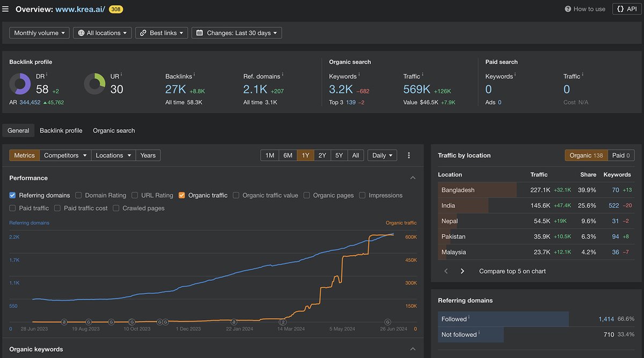This screenshot has height=358, width=644.
Task: Go to next page of traffic locations
Action: 462,271
